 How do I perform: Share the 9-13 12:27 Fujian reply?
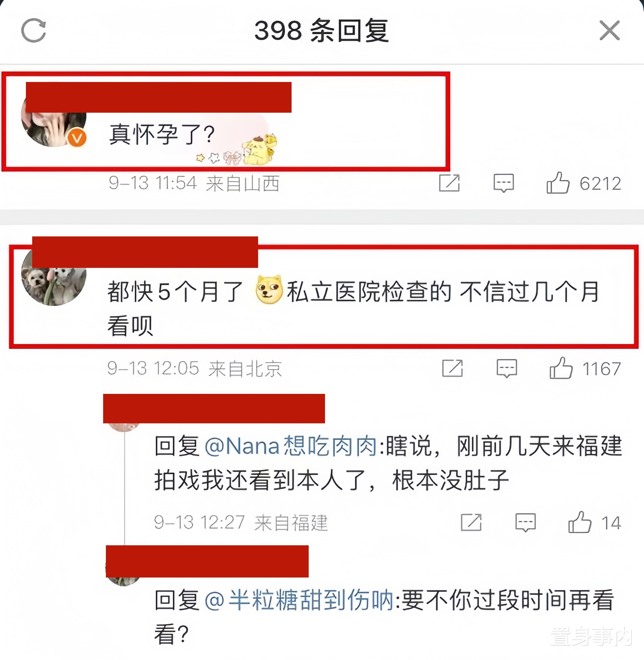[471, 523]
